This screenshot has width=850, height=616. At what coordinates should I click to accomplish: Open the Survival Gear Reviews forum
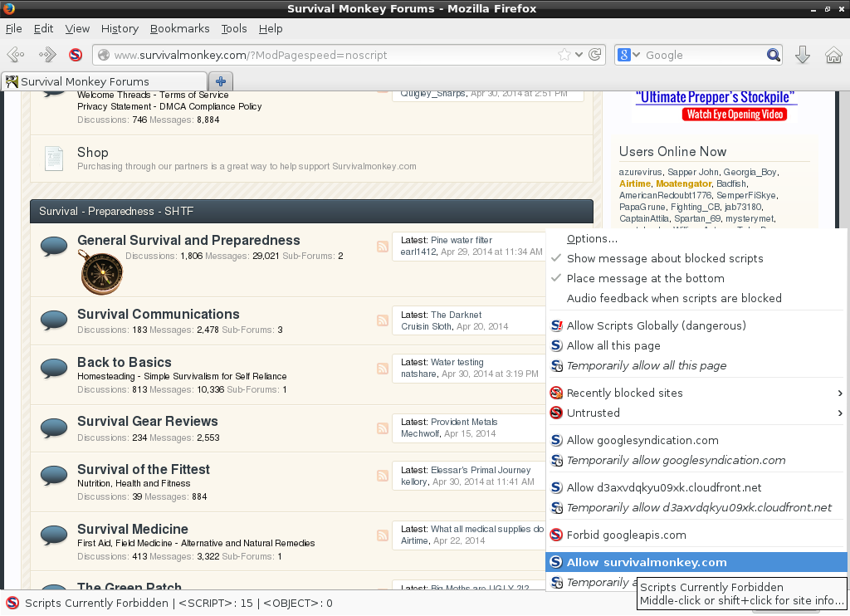pyautogui.click(x=148, y=422)
